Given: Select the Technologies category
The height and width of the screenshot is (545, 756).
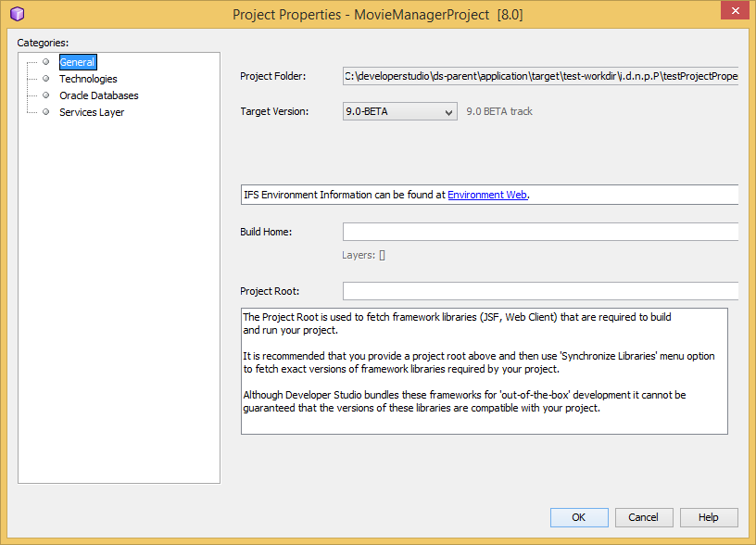Looking at the screenshot, I should pos(88,79).
